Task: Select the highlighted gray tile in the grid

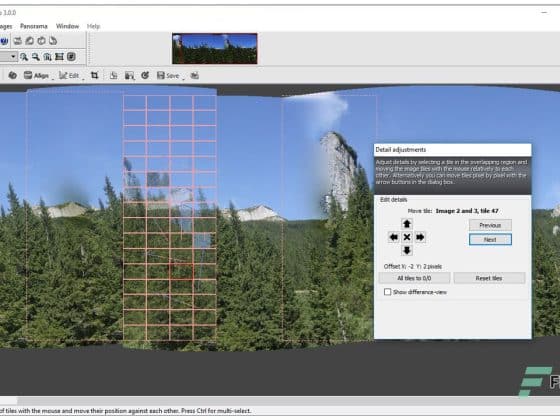Action: [158, 180]
